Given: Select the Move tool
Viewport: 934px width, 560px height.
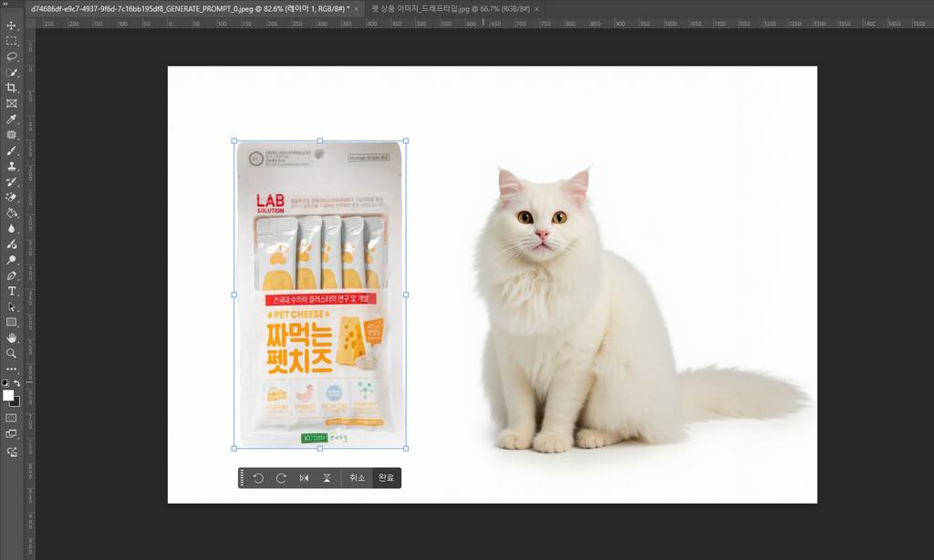Looking at the screenshot, I should pos(11,26).
